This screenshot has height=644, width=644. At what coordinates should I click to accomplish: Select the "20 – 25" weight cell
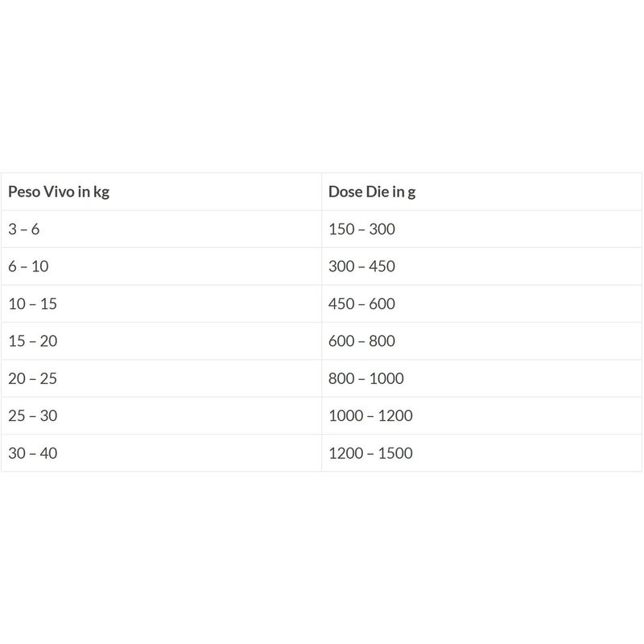(x=32, y=378)
